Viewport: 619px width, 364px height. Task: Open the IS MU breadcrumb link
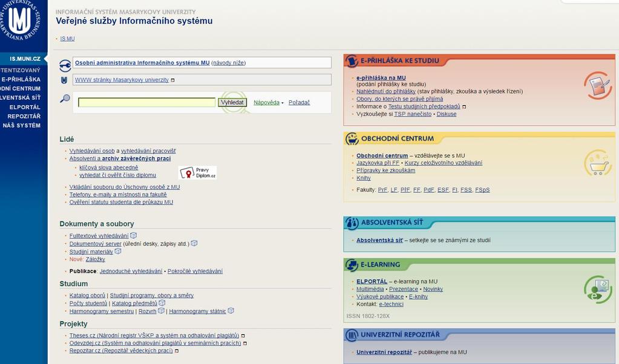click(x=67, y=39)
